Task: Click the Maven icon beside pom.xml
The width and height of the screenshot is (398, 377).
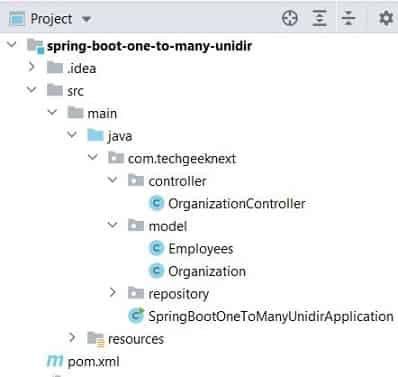Action: tap(55, 361)
